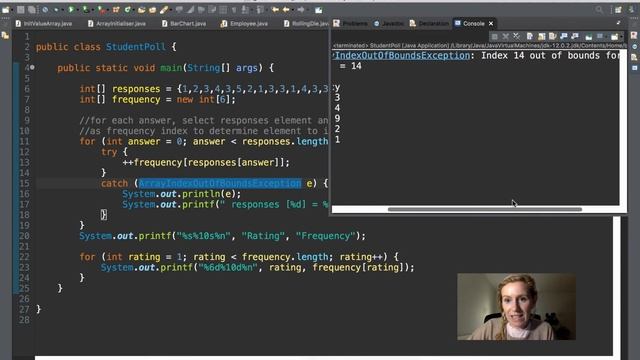
Task: Click the Save icon in the toolbar
Action: point(20,10)
